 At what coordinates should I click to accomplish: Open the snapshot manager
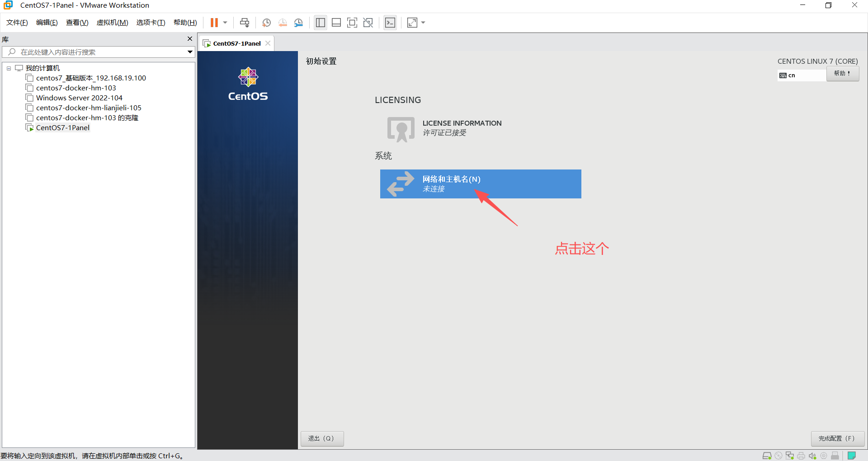[298, 23]
